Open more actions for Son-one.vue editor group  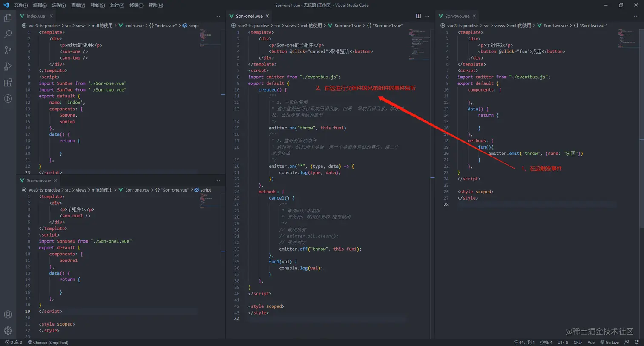point(218,180)
